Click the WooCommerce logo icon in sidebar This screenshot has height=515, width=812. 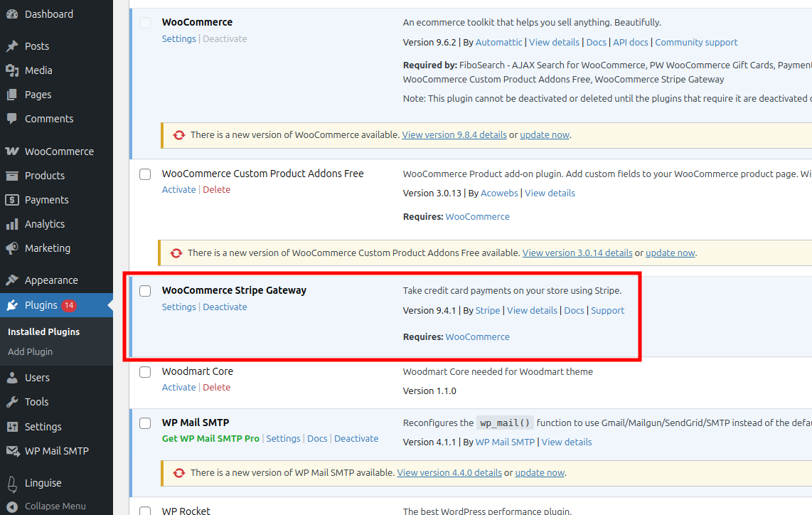[12, 152]
